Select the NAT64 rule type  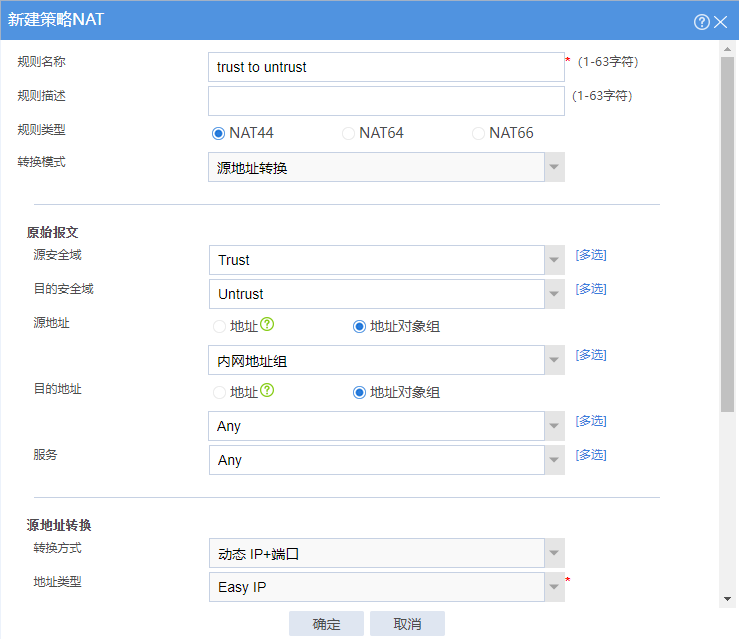click(x=348, y=133)
